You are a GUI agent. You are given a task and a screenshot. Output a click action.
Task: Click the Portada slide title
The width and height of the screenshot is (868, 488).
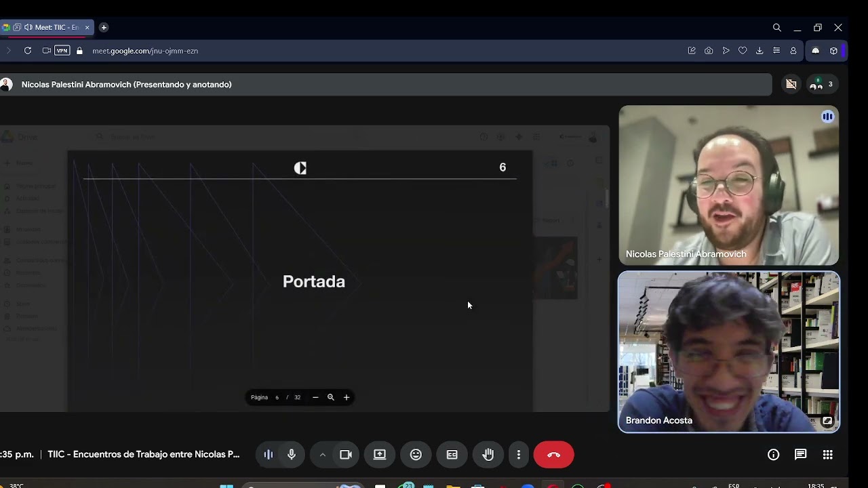pyautogui.click(x=314, y=281)
